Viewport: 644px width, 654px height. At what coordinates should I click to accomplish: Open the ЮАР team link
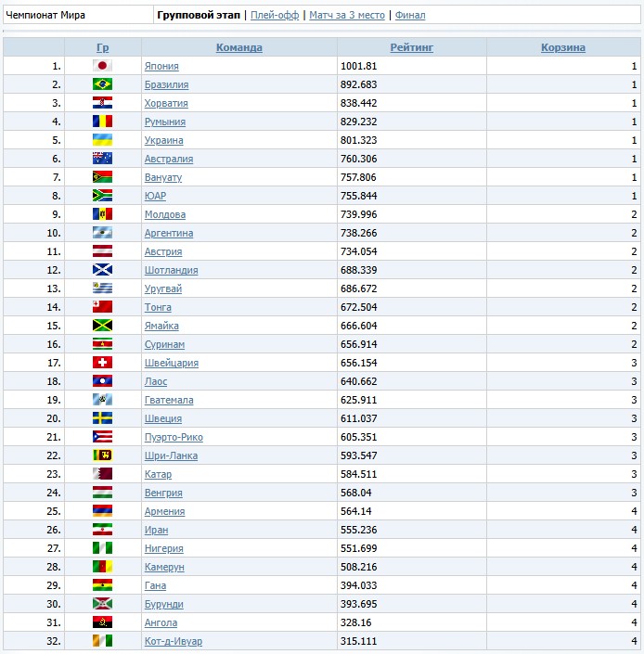pyautogui.click(x=155, y=196)
